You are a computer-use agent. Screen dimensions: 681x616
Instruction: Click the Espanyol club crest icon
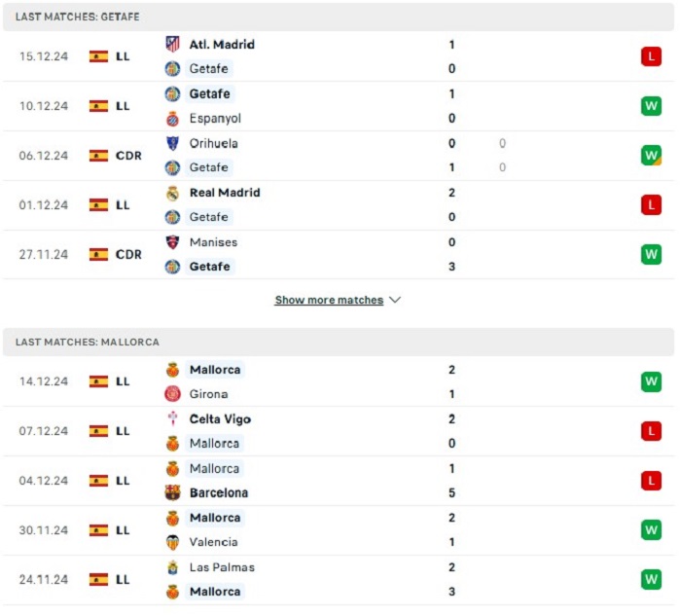pyautogui.click(x=172, y=119)
